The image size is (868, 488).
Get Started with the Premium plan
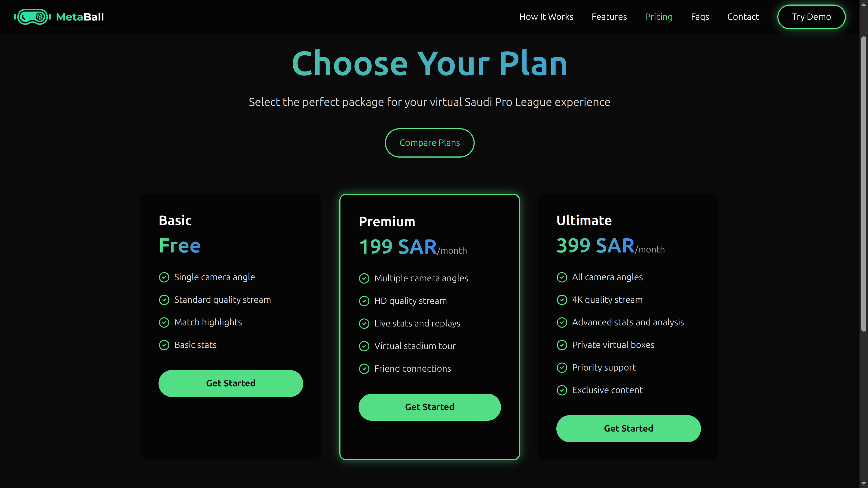pyautogui.click(x=429, y=407)
